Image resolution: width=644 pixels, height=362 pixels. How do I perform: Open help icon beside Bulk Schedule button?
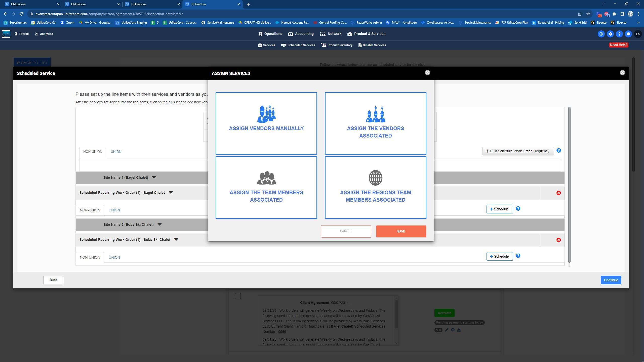(558, 151)
